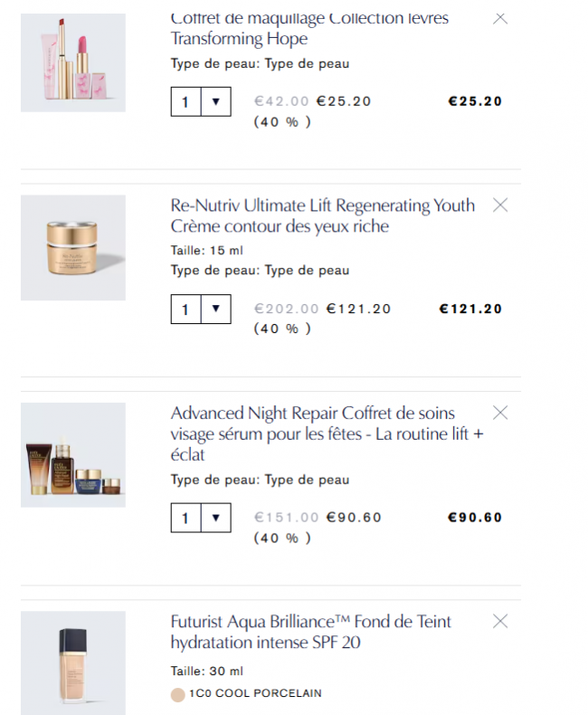Click quantity value 1 for Night Repair coffret

(185, 518)
